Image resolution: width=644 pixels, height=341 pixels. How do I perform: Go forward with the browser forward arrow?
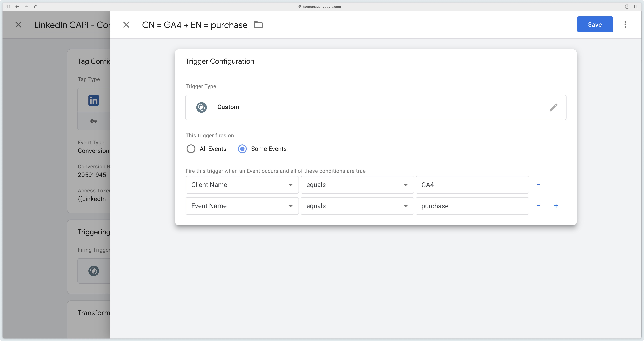(26, 7)
